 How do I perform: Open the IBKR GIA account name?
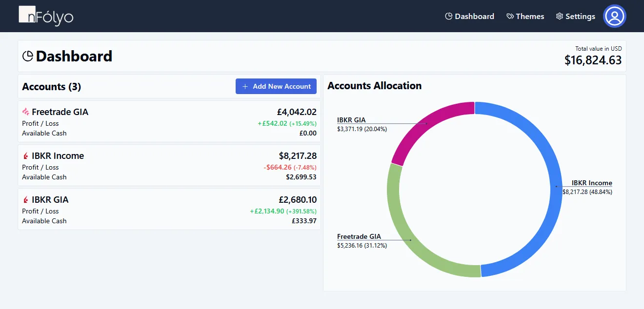click(x=50, y=200)
